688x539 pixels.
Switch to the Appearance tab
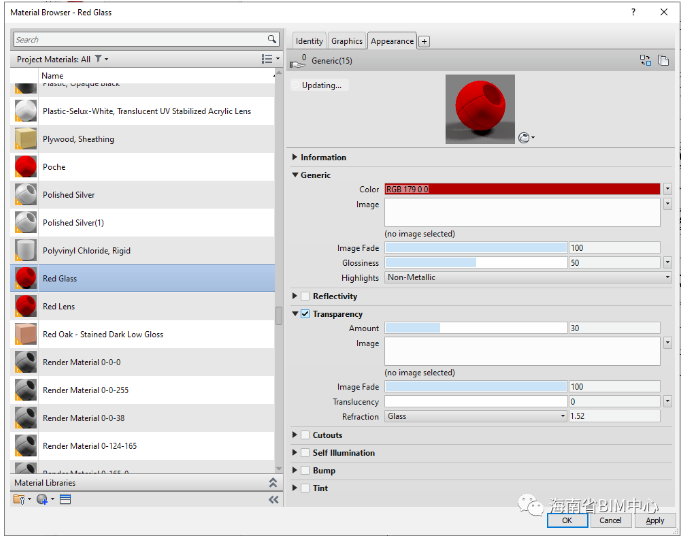click(393, 41)
